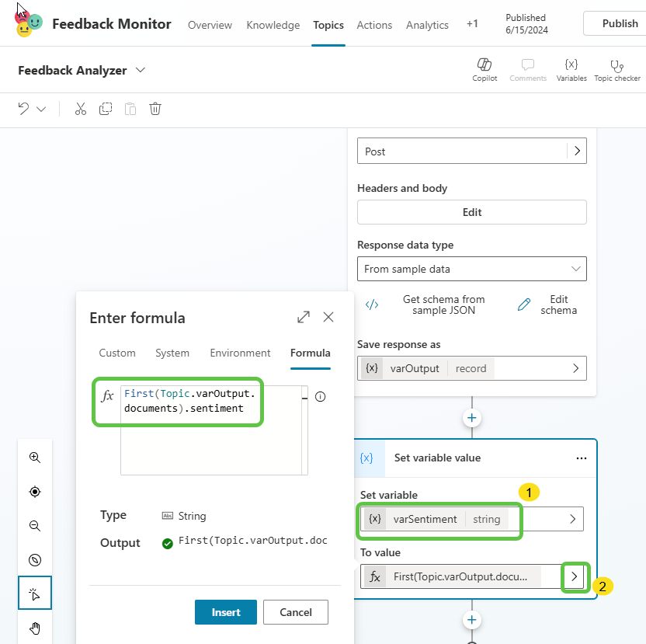Viewport: 646px width, 644px height.
Task: Zoom out on the canvas
Action: [x=35, y=526]
